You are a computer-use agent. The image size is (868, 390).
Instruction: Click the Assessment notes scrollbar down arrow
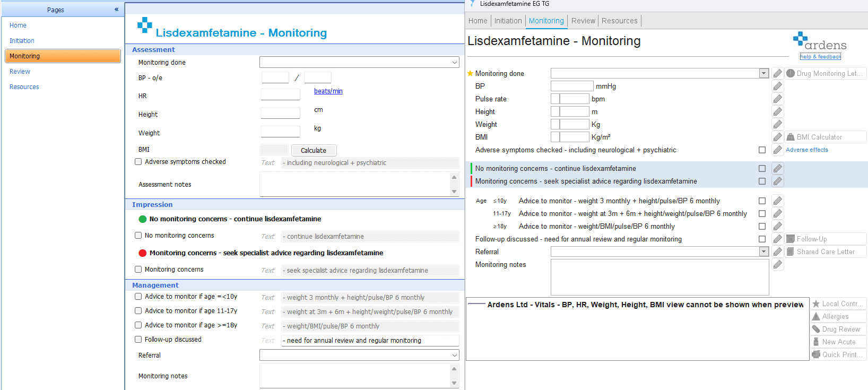click(454, 192)
